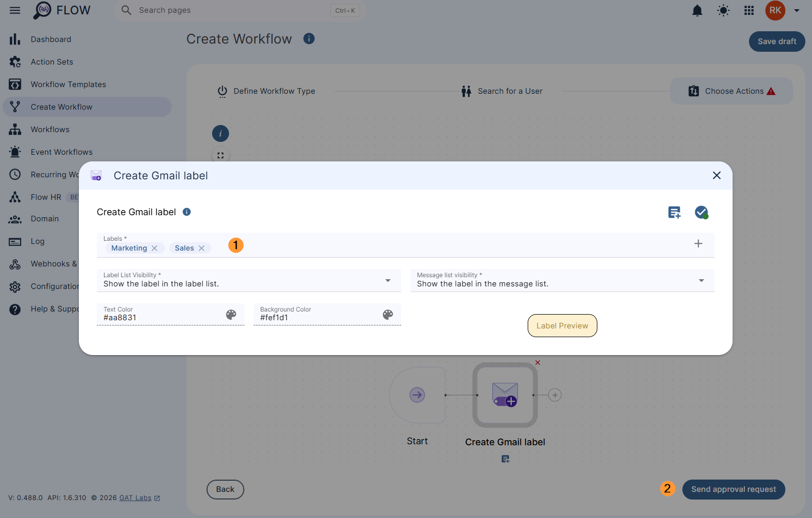Click the Recurring Workflows clock icon
This screenshot has height=518, width=812.
[15, 175]
